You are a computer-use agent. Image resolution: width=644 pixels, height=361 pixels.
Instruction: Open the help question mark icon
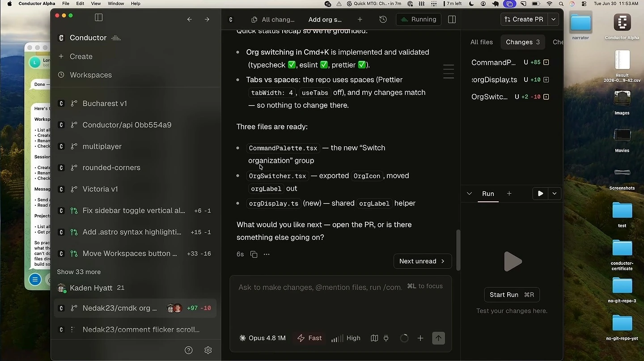pyautogui.click(x=189, y=350)
